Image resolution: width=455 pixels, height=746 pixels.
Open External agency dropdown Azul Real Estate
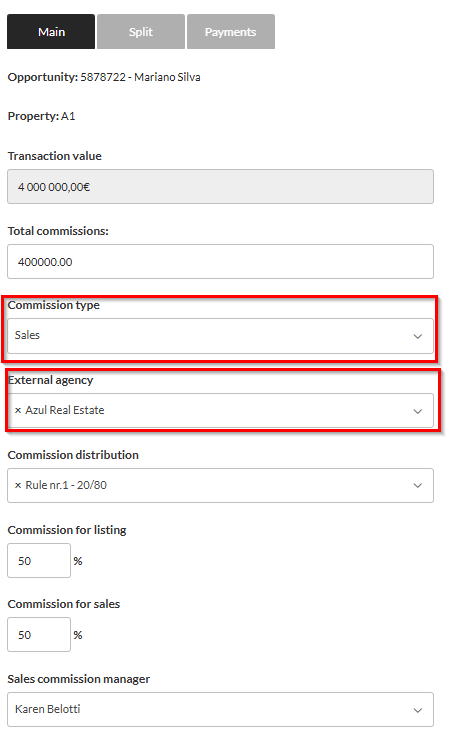tap(220, 411)
